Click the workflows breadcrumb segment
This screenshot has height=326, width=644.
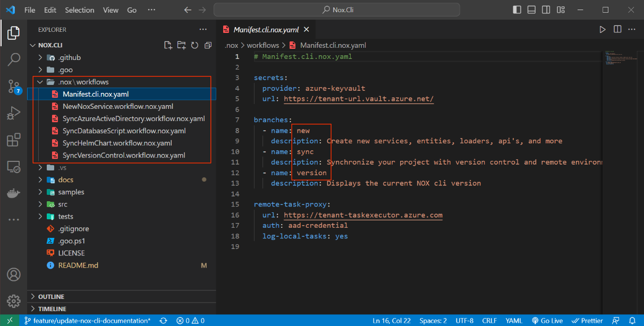coord(263,45)
